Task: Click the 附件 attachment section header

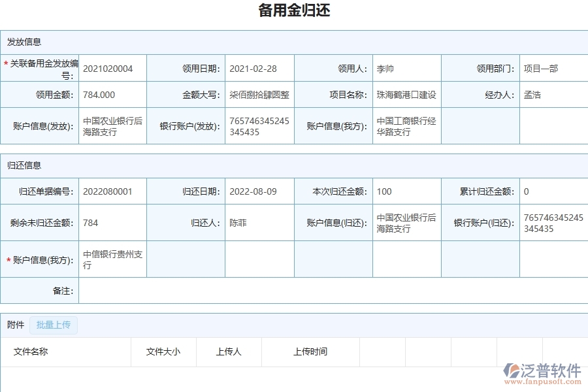Action: pos(14,325)
